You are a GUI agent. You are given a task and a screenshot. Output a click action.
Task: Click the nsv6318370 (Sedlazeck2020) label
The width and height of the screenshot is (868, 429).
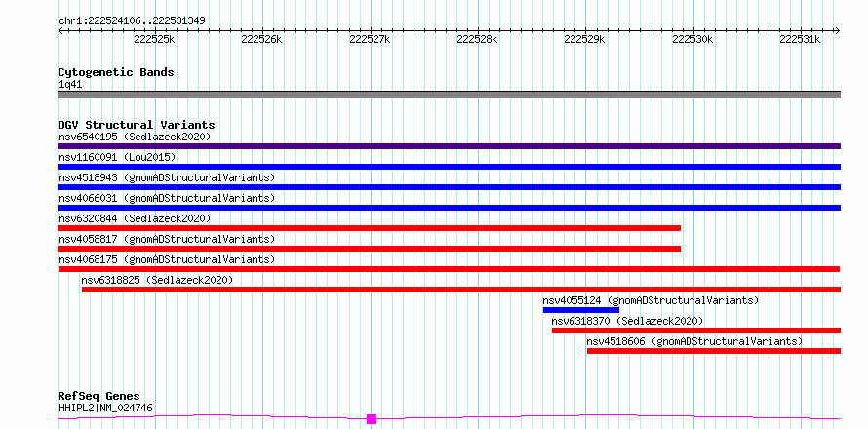[x=627, y=321]
